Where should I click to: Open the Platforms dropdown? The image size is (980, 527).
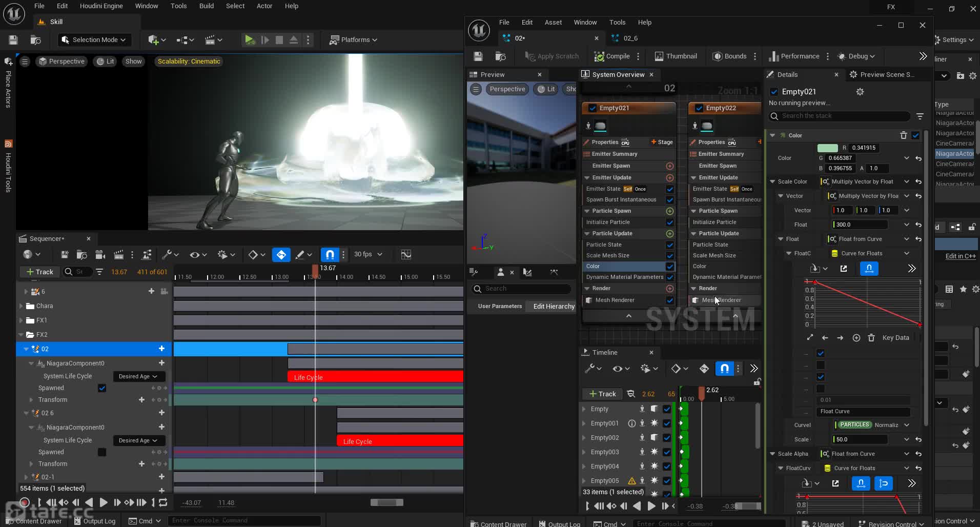pos(353,39)
